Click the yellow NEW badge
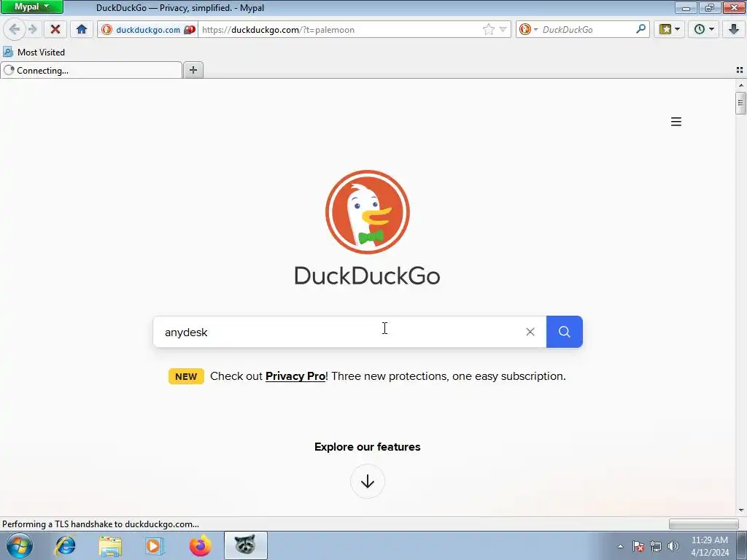 [x=186, y=376]
